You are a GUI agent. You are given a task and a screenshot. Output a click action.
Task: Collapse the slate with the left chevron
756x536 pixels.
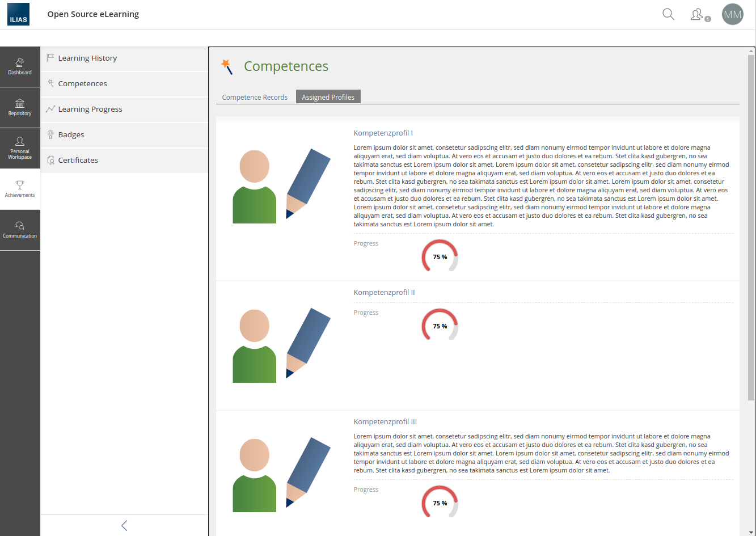click(124, 526)
